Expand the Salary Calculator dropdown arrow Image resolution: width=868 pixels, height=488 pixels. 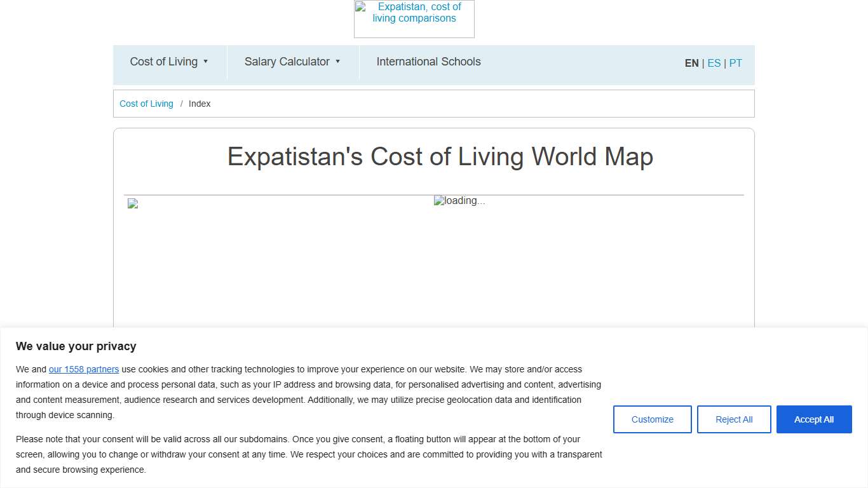(x=338, y=62)
